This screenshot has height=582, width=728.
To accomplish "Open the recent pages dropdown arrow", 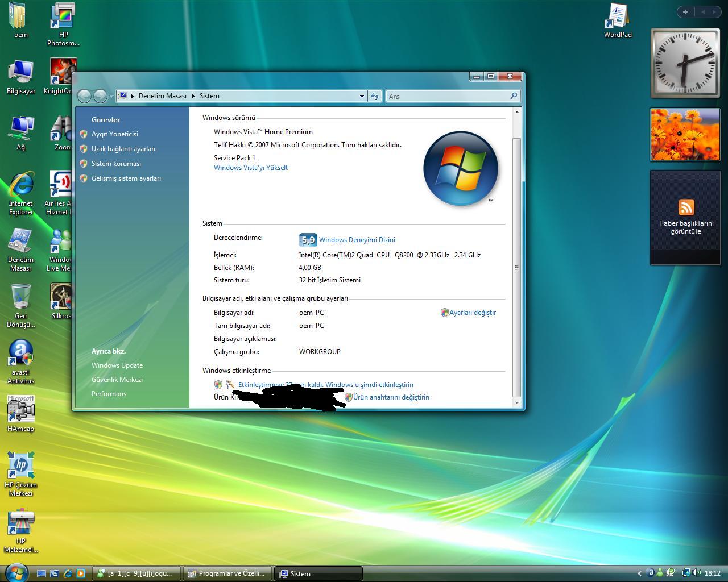I will click(x=111, y=97).
